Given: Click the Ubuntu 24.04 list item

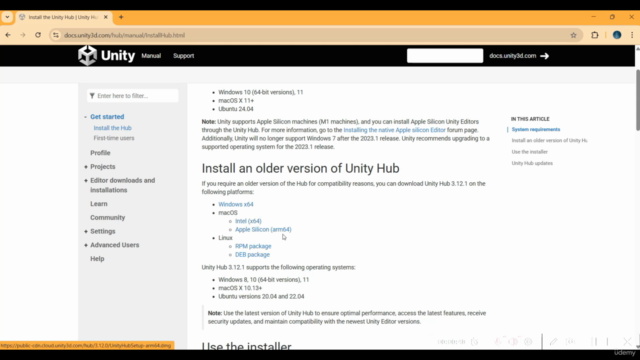Looking at the screenshot, I should click(x=236, y=109).
